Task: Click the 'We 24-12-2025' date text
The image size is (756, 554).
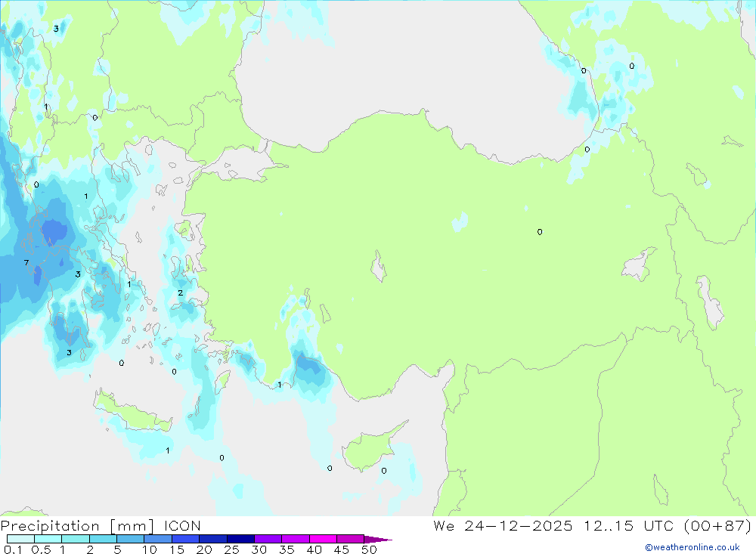Action: (x=503, y=525)
